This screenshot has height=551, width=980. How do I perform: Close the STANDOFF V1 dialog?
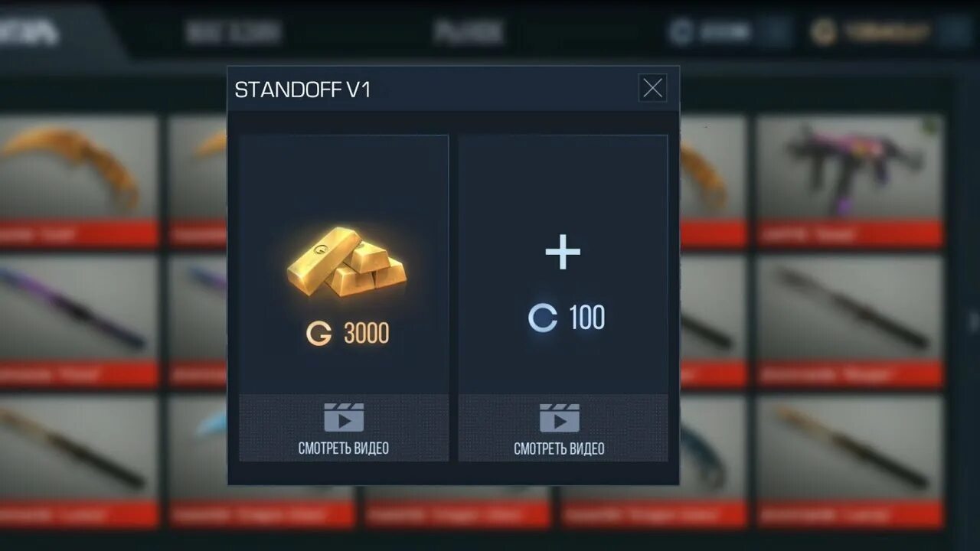point(652,89)
